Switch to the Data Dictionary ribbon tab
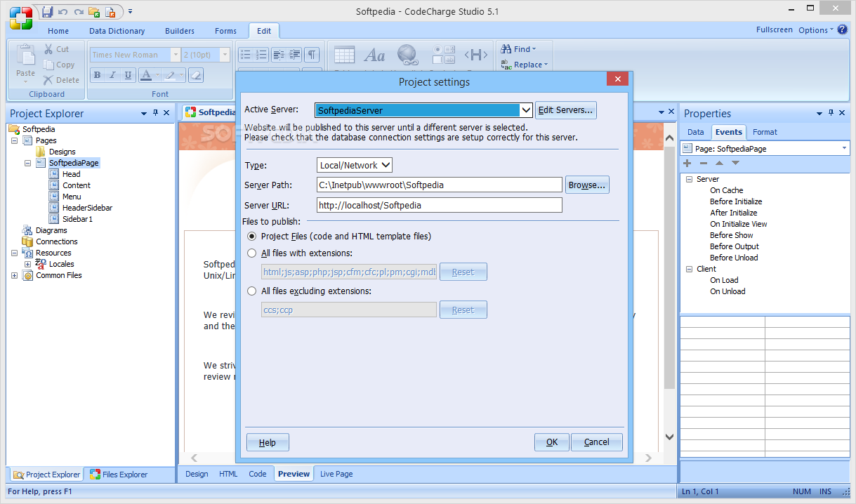This screenshot has height=504, width=856. click(117, 31)
